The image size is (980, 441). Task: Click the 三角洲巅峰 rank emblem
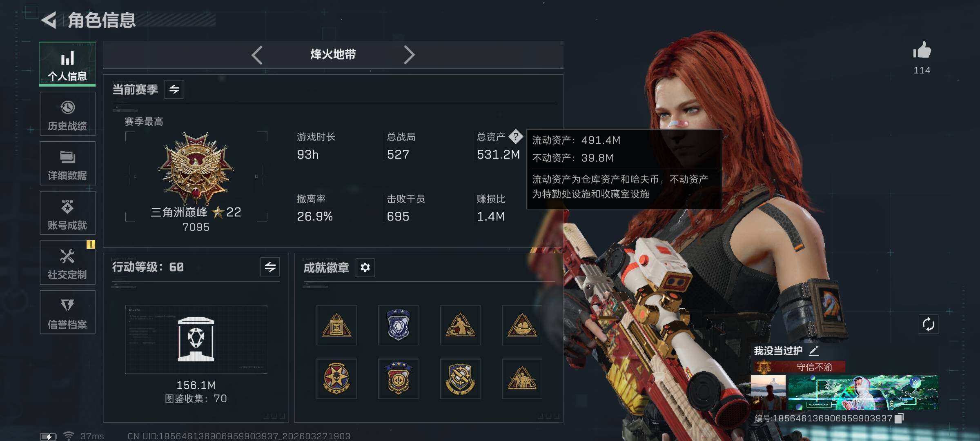pos(196,168)
